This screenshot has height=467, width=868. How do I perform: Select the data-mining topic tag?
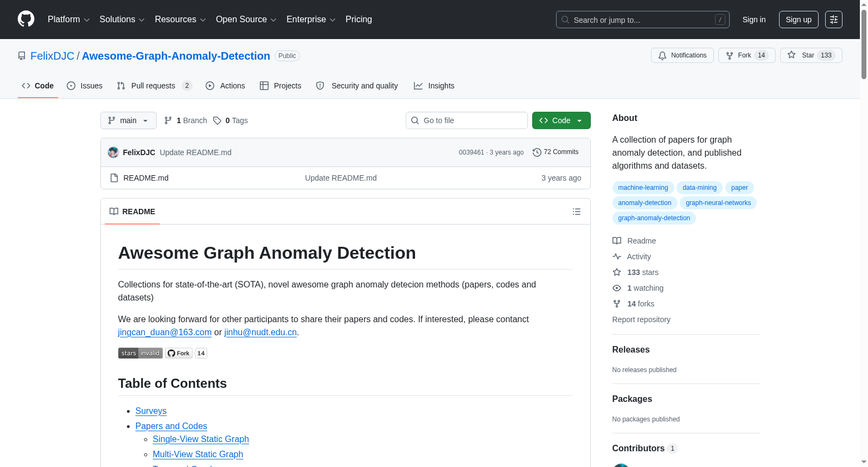[x=699, y=188]
